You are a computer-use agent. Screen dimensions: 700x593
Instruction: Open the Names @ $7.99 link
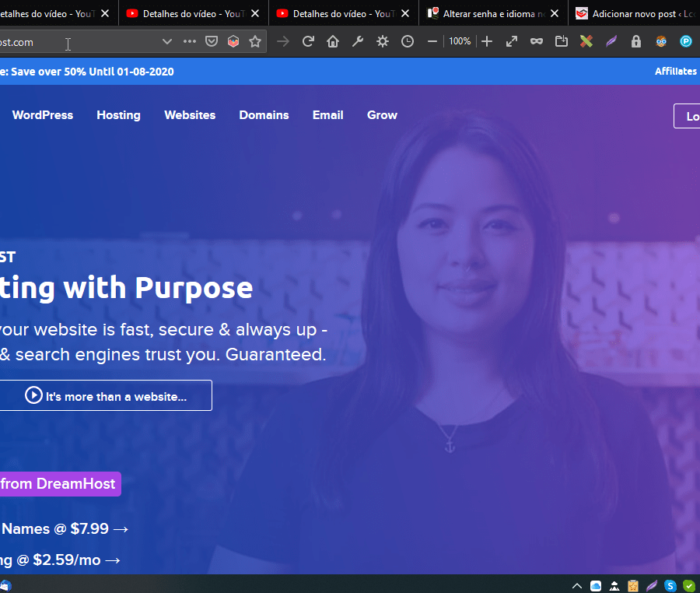tap(65, 529)
